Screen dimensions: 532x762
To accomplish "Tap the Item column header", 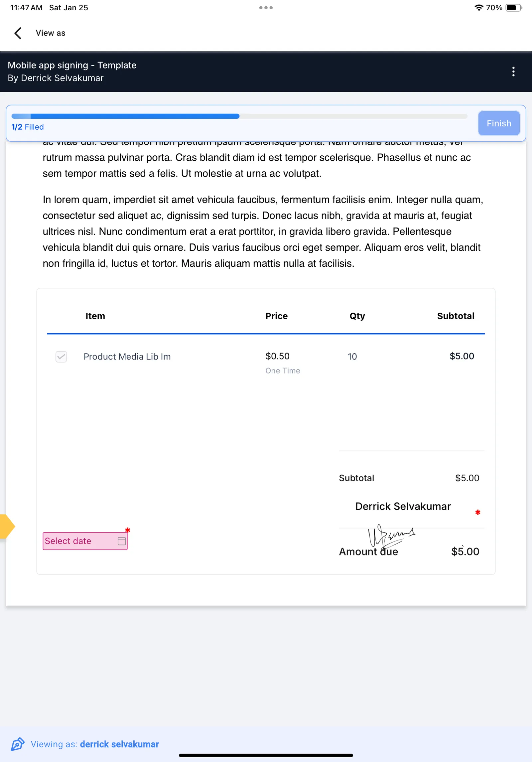I will click(x=95, y=316).
